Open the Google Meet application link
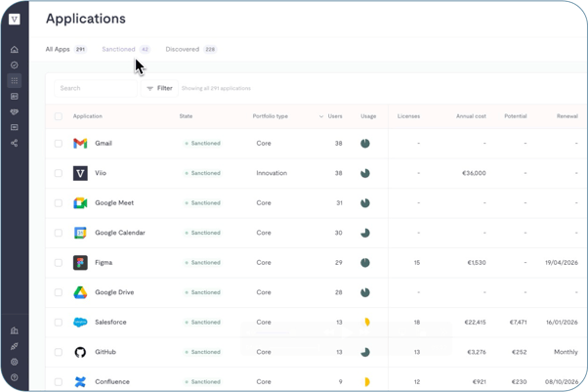This screenshot has height=392, width=588. (114, 203)
